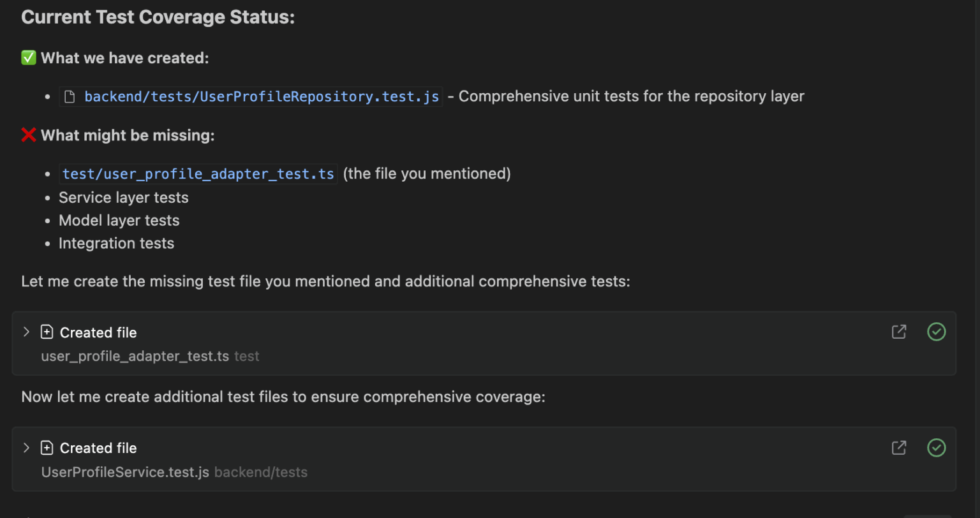This screenshot has height=518, width=980.
Task: Expand the UserProfileService.test.js created file card
Action: [26, 448]
